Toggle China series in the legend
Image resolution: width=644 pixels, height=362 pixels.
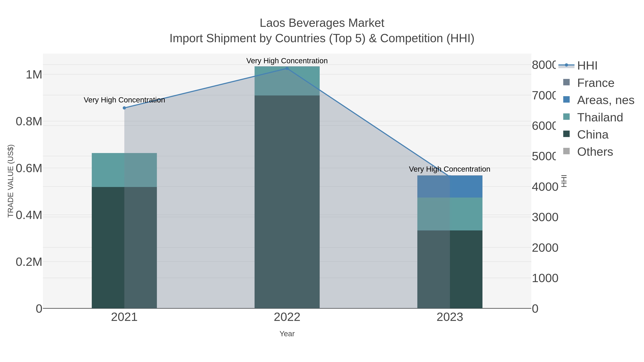click(x=586, y=134)
